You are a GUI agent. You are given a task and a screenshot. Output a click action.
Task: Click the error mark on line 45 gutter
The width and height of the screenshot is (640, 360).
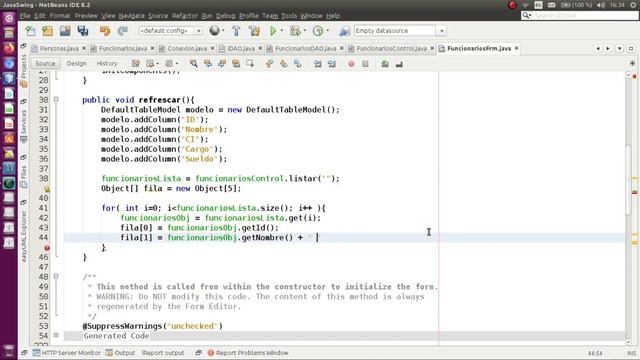click(x=47, y=248)
